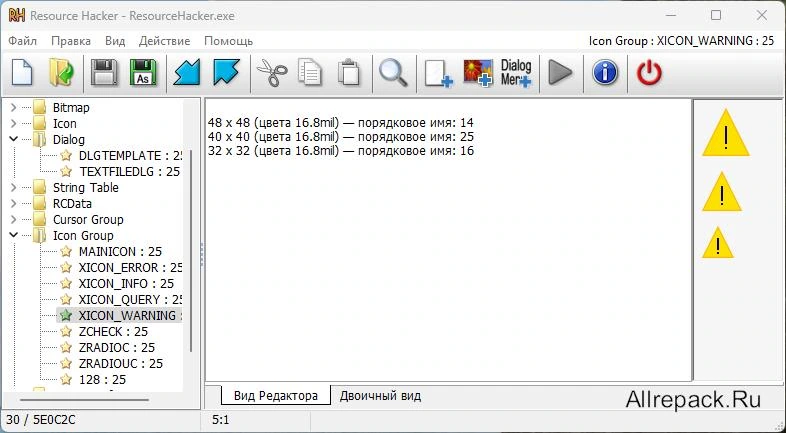
Task: Open the Правка menu
Action: (x=71, y=41)
